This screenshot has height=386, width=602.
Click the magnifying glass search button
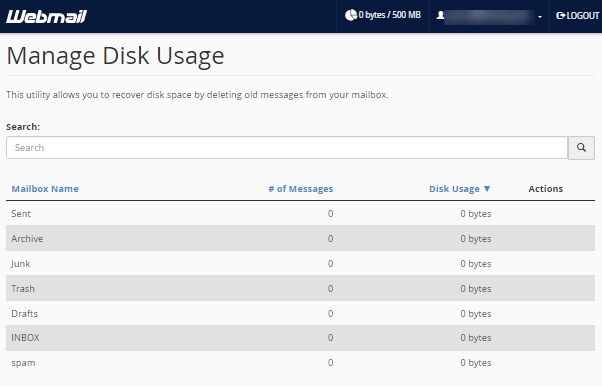(x=581, y=147)
